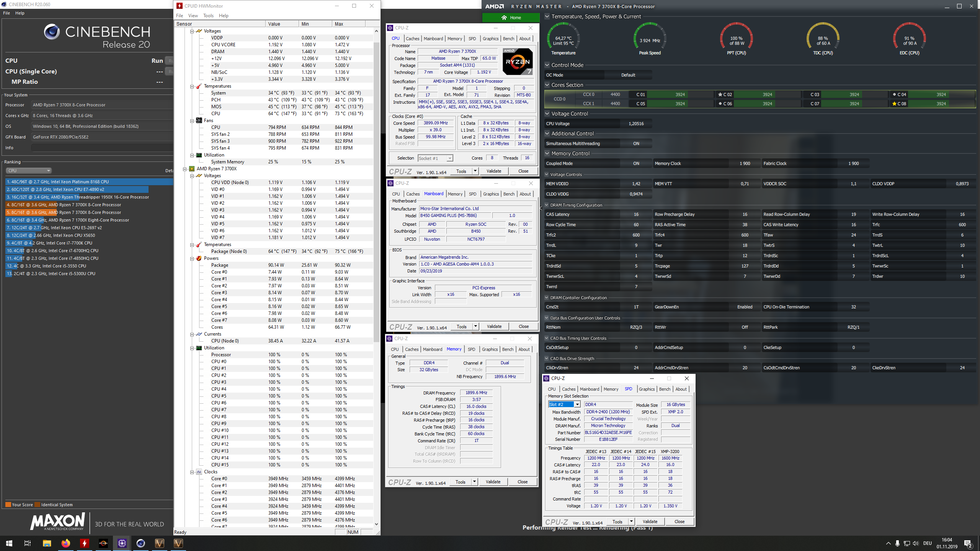Open the Slot #2 memory slot dropdown
The width and height of the screenshot is (980, 551).
577,404
